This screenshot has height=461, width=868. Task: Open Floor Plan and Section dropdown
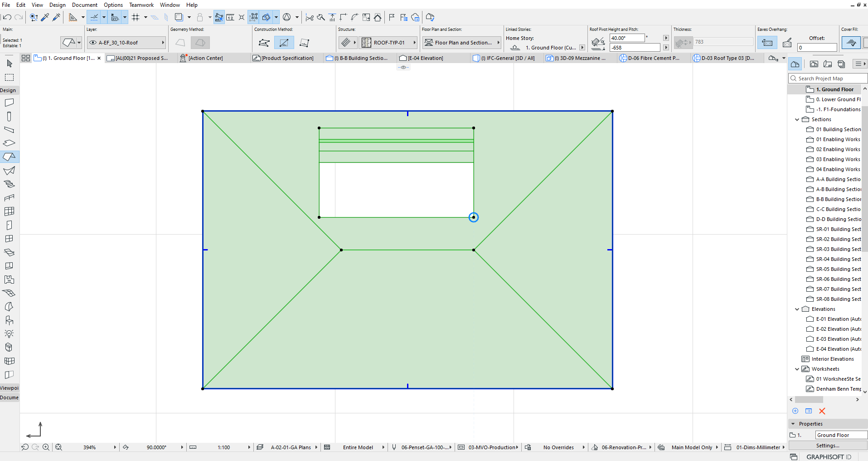pyautogui.click(x=462, y=43)
